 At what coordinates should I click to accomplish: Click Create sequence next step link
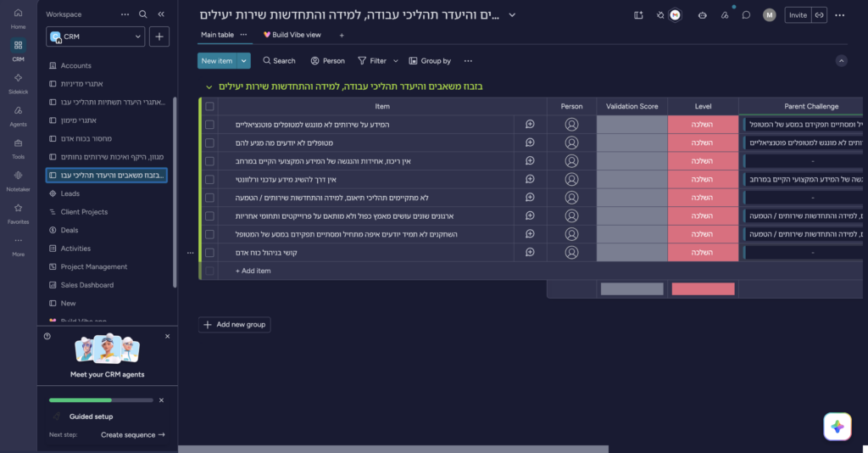[x=133, y=434]
